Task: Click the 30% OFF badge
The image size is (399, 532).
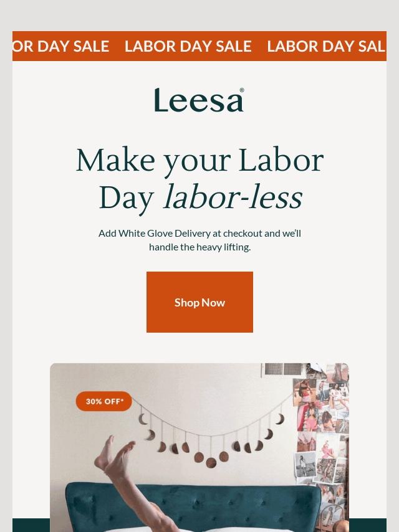Action: pyautogui.click(x=104, y=401)
